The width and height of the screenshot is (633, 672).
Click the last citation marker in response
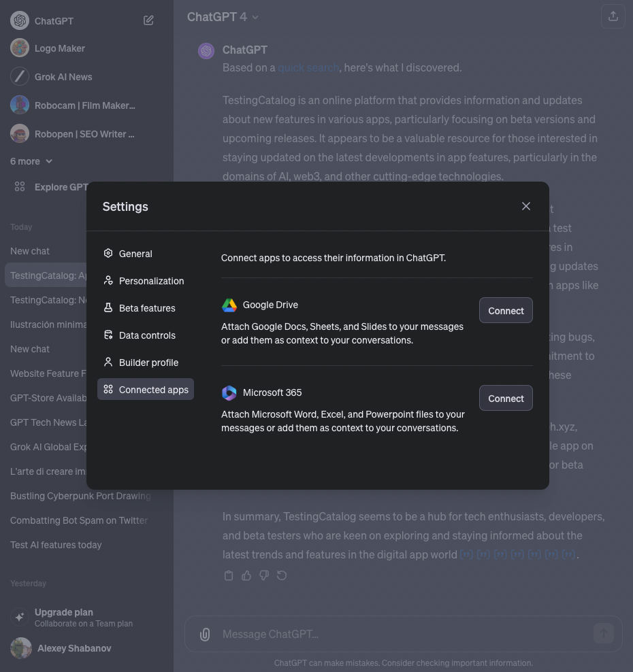pyautogui.click(x=568, y=554)
